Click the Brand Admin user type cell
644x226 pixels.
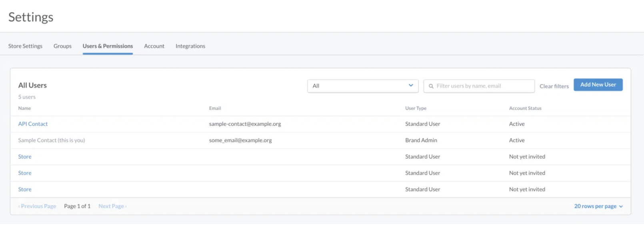[x=421, y=140]
